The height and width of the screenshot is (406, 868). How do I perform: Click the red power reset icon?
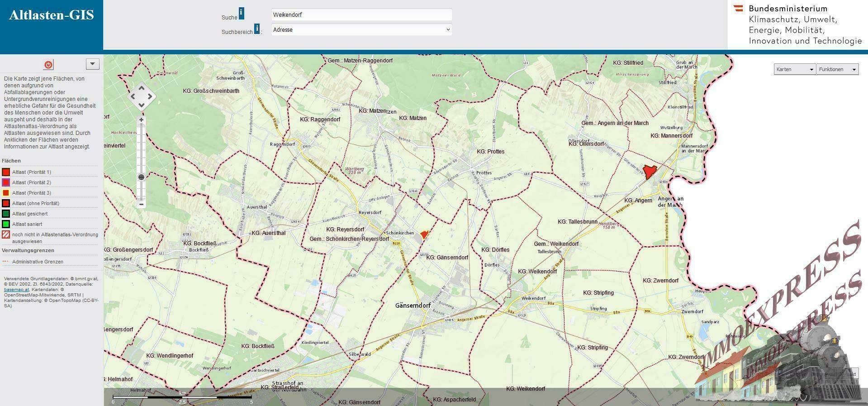point(48,65)
